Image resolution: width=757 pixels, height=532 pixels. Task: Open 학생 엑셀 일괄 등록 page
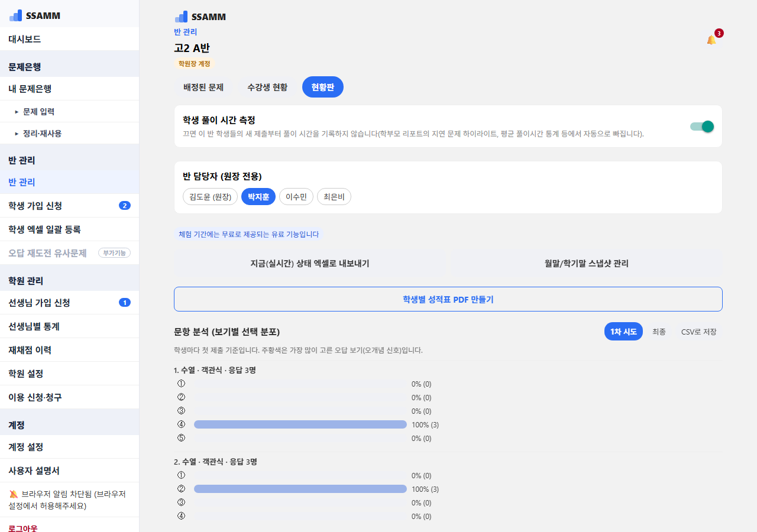(70, 229)
